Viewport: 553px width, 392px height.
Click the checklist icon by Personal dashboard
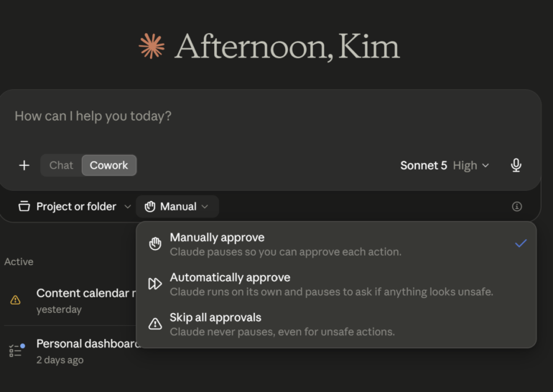click(17, 350)
